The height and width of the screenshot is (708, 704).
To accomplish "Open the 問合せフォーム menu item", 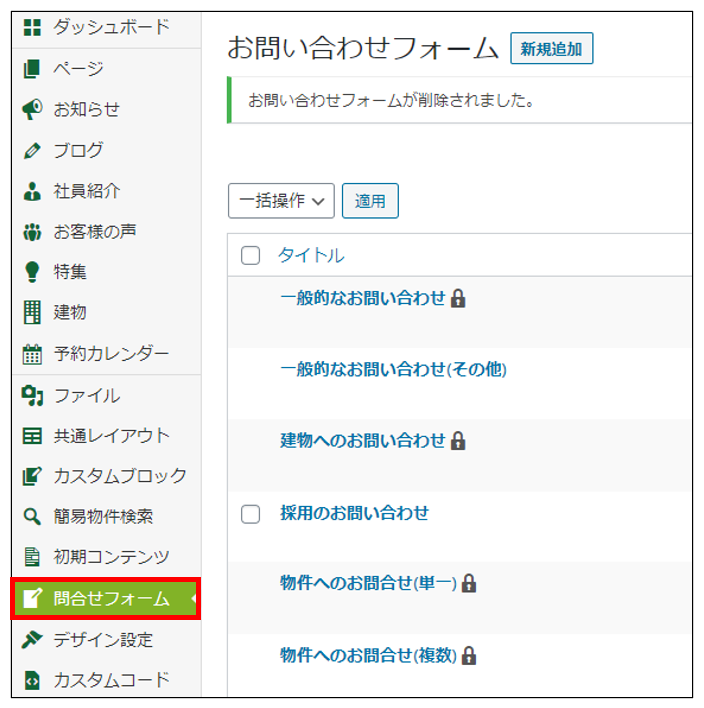I will coord(106,599).
